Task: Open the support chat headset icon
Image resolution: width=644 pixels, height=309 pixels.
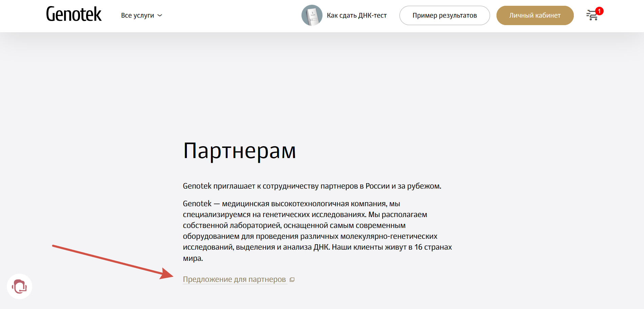Action: point(19,286)
